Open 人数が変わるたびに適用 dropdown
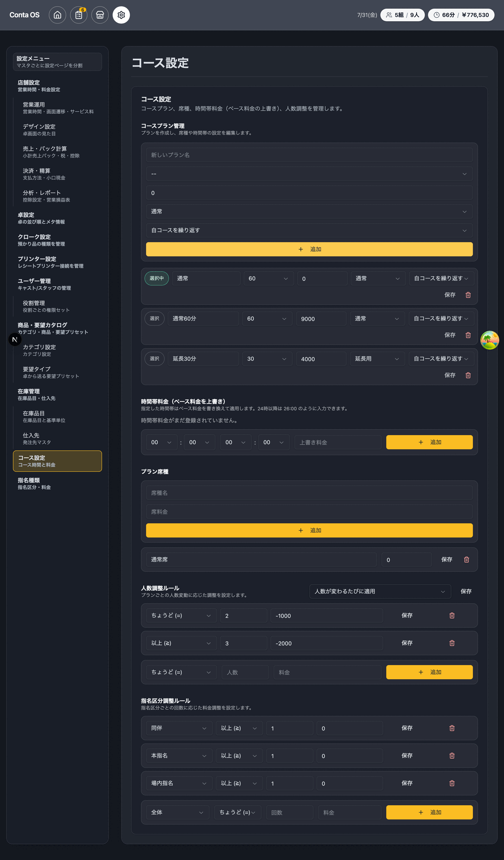Viewport: 504px width, 860px height. tap(380, 591)
